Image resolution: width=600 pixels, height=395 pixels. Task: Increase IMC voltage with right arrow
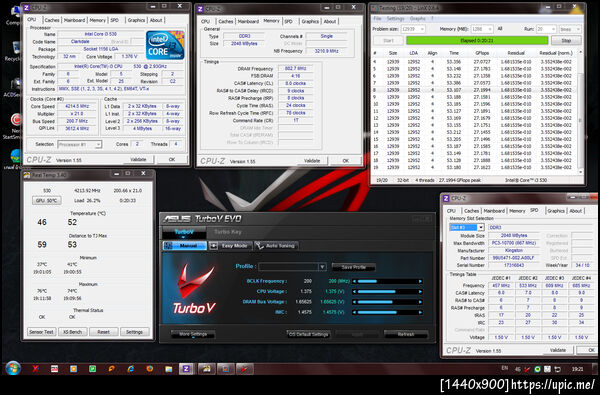pyautogui.click(x=421, y=312)
